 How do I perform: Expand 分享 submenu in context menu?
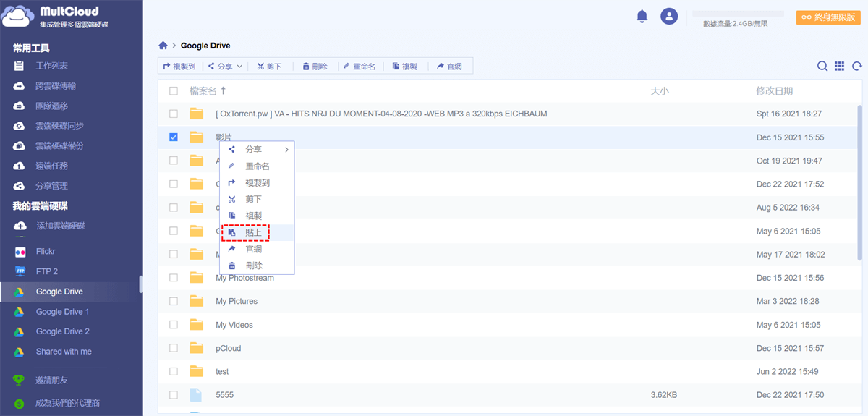(x=257, y=150)
